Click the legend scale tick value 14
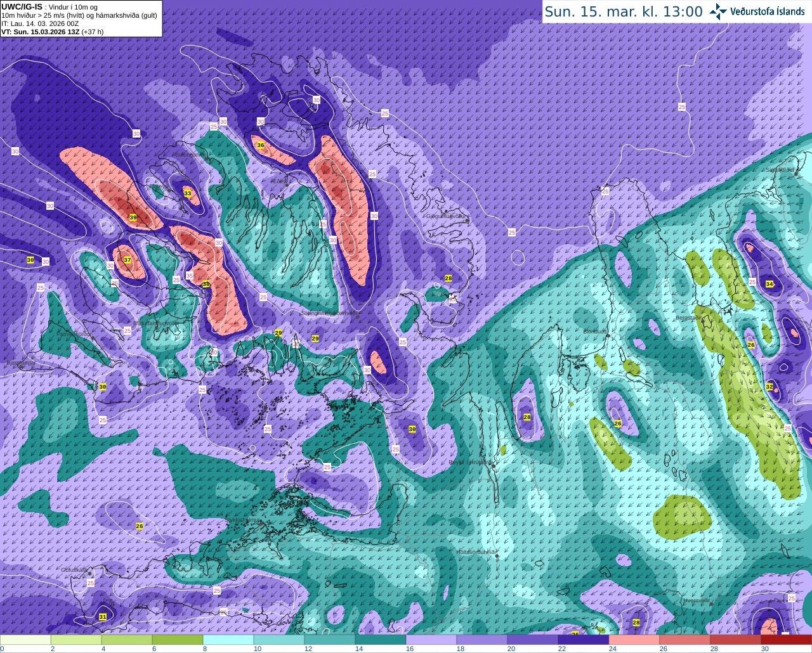 point(359,649)
